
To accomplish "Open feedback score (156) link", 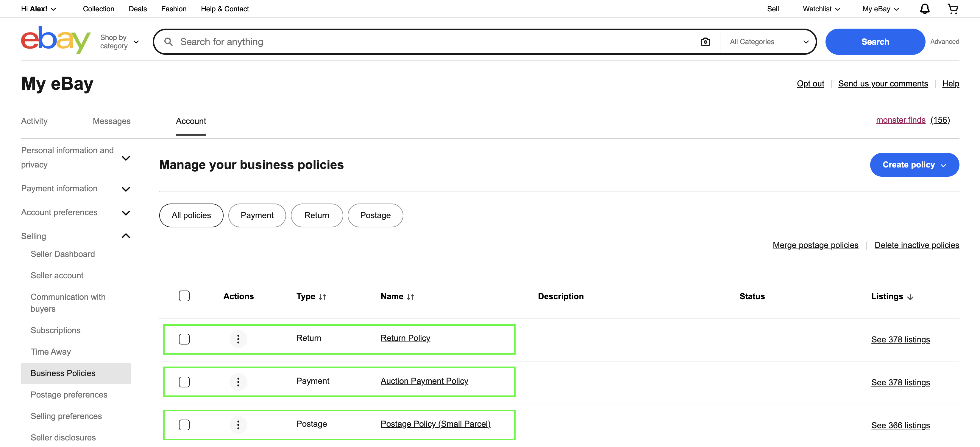I will 940,120.
